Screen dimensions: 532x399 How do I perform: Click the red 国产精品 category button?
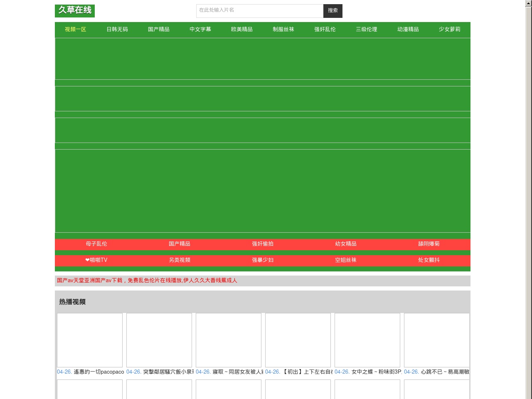(x=180, y=244)
